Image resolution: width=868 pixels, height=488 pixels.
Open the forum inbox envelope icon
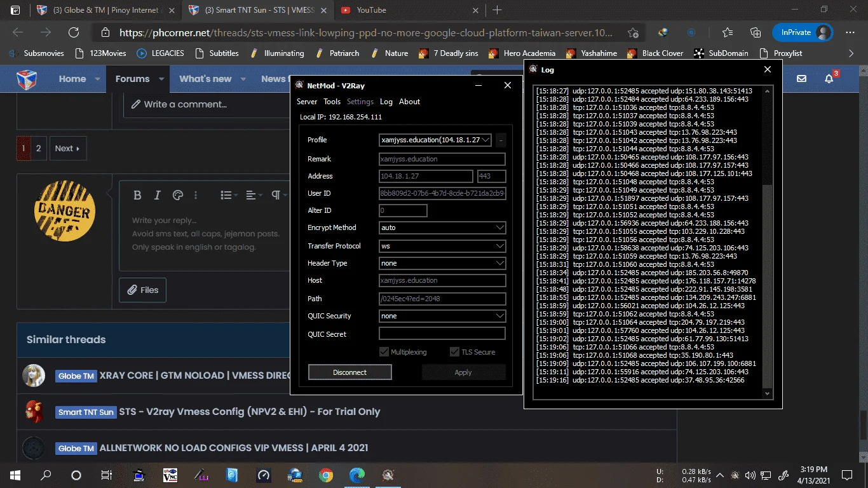(x=802, y=79)
